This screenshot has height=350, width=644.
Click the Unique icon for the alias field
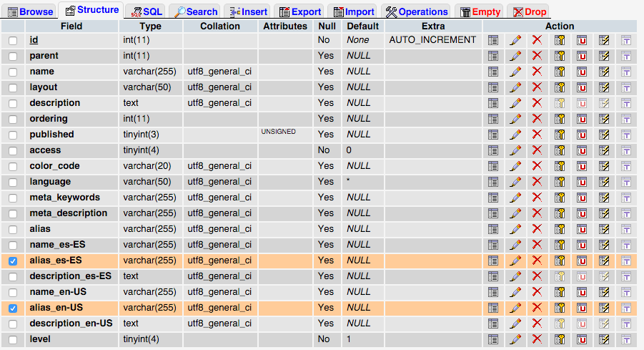582,229
